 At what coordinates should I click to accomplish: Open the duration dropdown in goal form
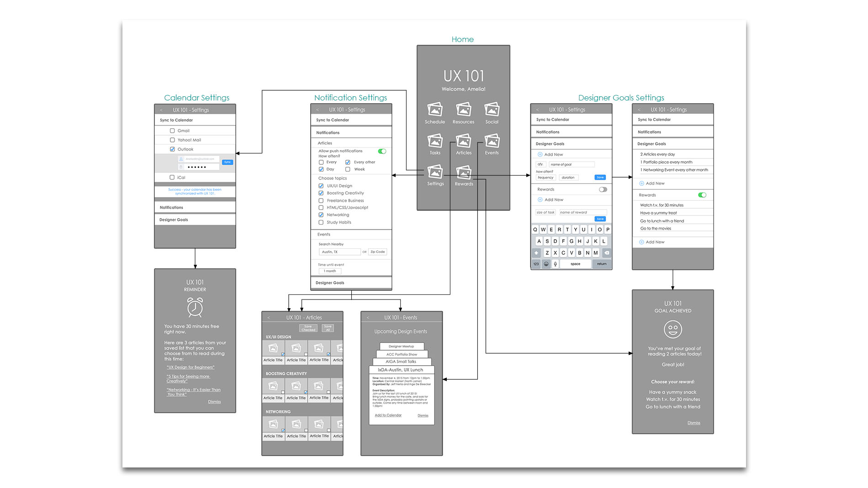tap(569, 178)
